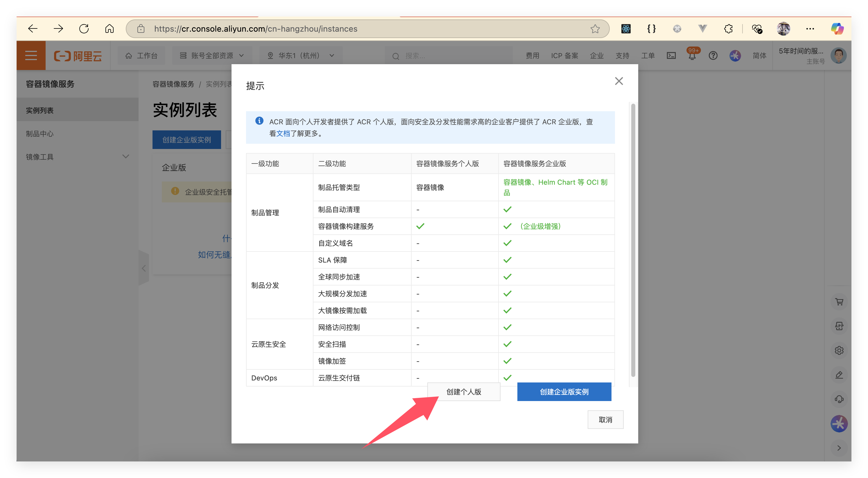Open the Vue devtools extension icon
The image size is (868, 478).
click(x=702, y=29)
